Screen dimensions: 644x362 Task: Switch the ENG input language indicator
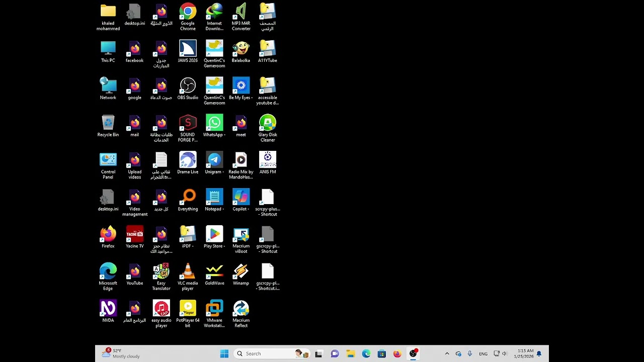pyautogui.click(x=483, y=353)
